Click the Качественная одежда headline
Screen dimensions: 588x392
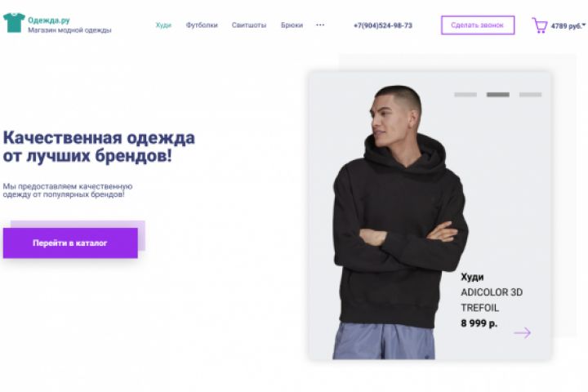pos(99,147)
